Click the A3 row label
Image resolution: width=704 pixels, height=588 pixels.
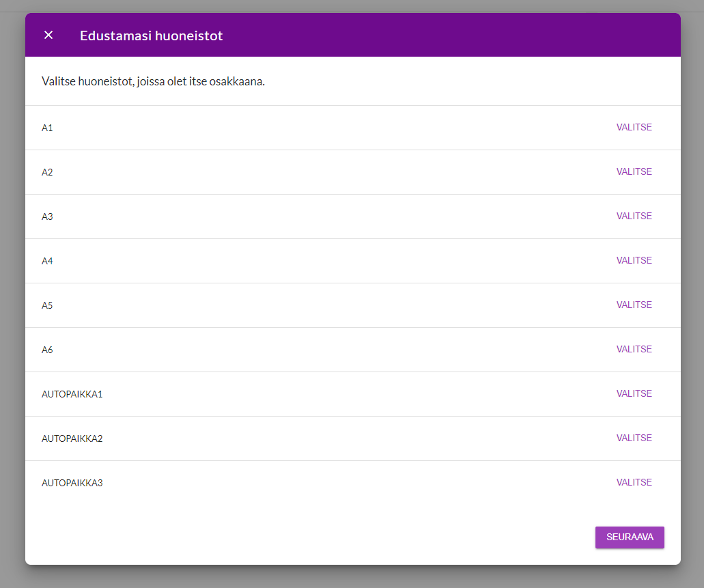point(47,217)
